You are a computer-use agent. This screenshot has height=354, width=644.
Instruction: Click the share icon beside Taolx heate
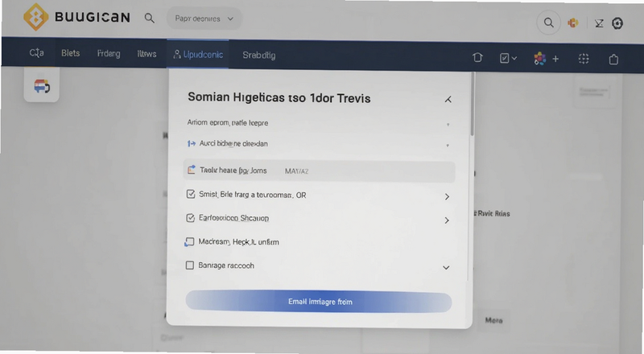pyautogui.click(x=191, y=170)
